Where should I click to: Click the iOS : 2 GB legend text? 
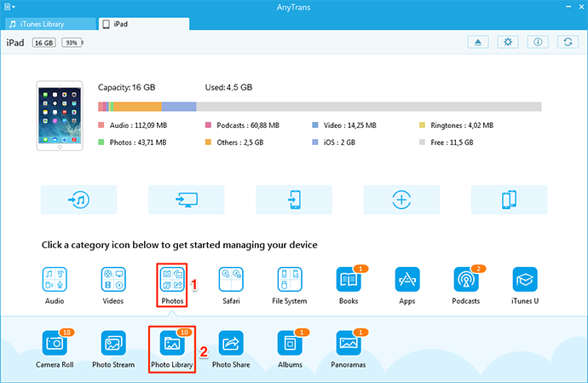tap(339, 142)
